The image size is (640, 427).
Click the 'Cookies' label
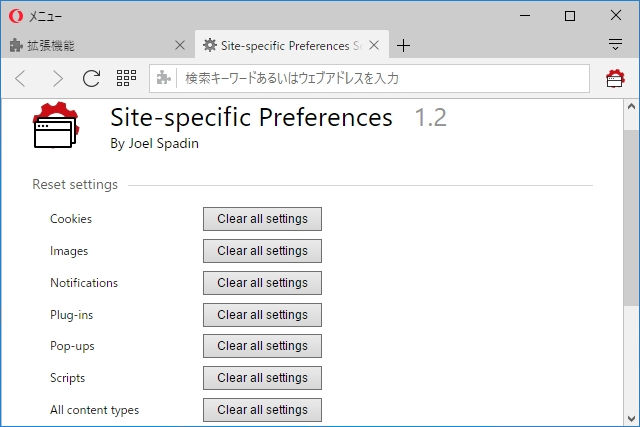tap(71, 219)
